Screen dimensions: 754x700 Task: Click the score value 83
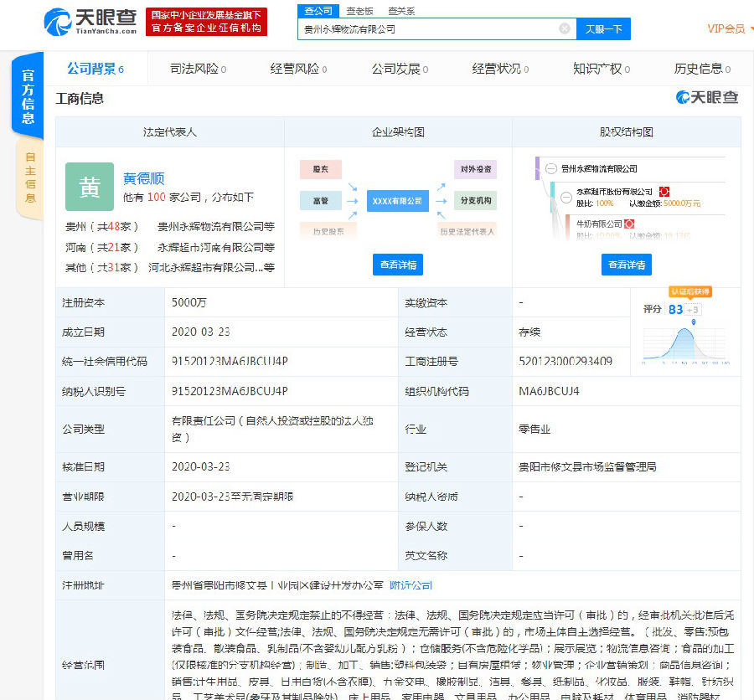click(675, 309)
